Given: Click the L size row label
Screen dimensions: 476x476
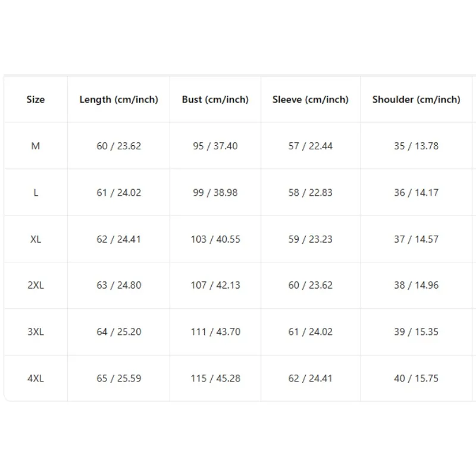Looking at the screenshot, I should tap(36, 193).
